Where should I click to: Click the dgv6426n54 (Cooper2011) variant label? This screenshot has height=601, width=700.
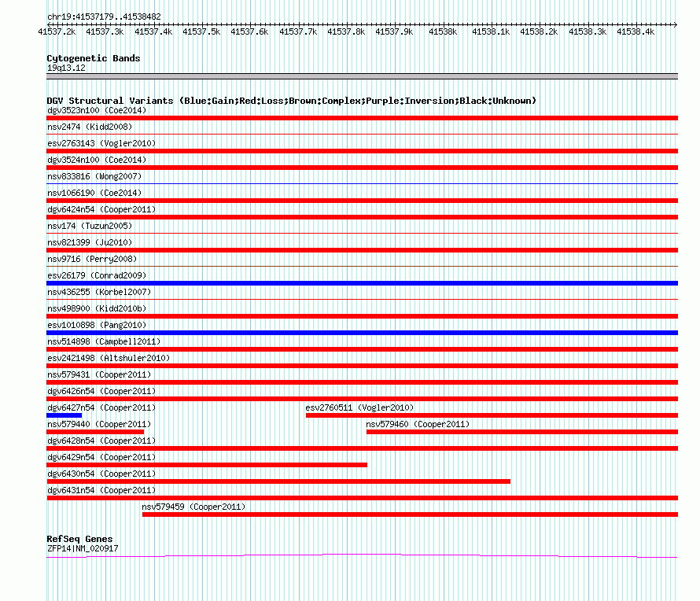[x=101, y=391]
